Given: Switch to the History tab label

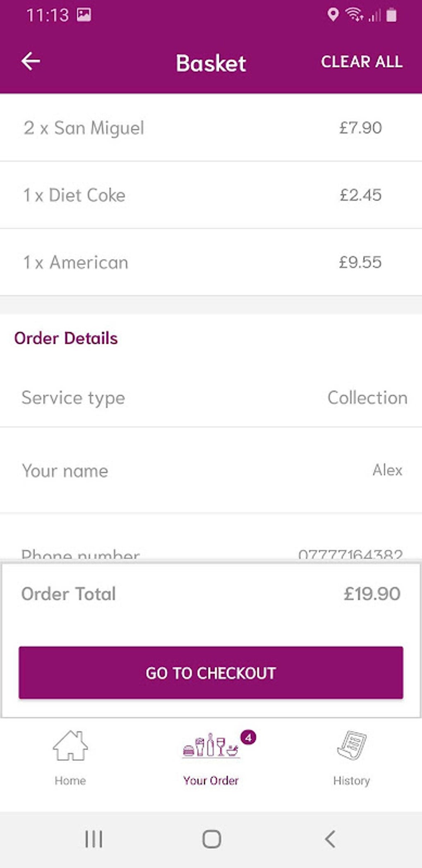Looking at the screenshot, I should click(x=352, y=781).
